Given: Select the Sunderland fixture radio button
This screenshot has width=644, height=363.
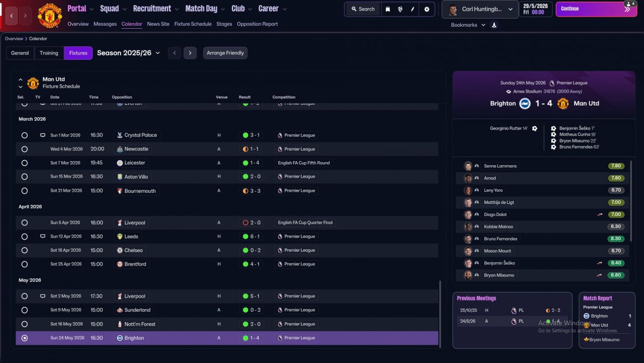Looking at the screenshot, I should [x=25, y=310].
